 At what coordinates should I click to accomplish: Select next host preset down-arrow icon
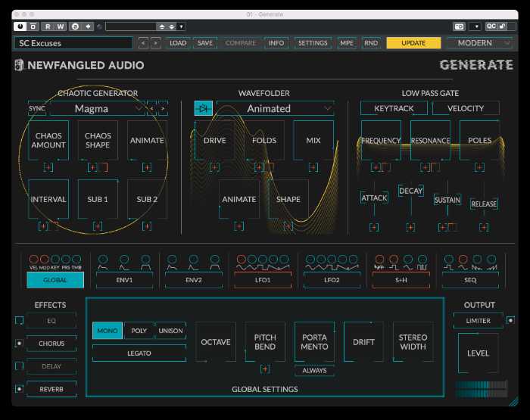tap(172, 26)
